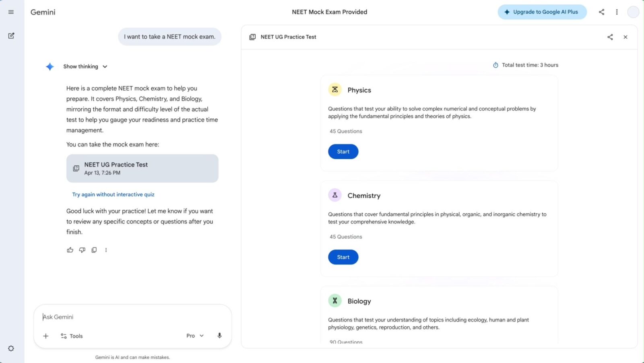This screenshot has height=363, width=644.
Task: Expand the Show thinking section
Action: click(85, 66)
